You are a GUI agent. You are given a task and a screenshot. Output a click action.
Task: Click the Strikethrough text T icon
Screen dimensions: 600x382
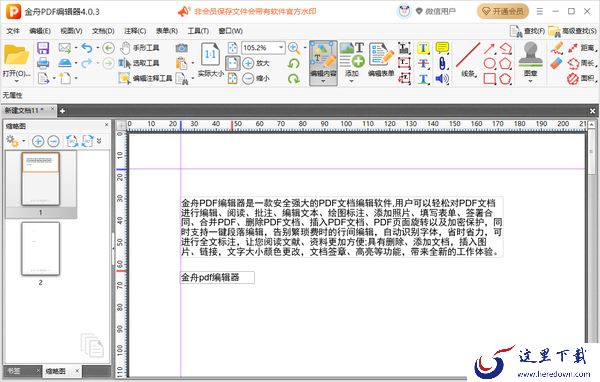[x=423, y=64]
